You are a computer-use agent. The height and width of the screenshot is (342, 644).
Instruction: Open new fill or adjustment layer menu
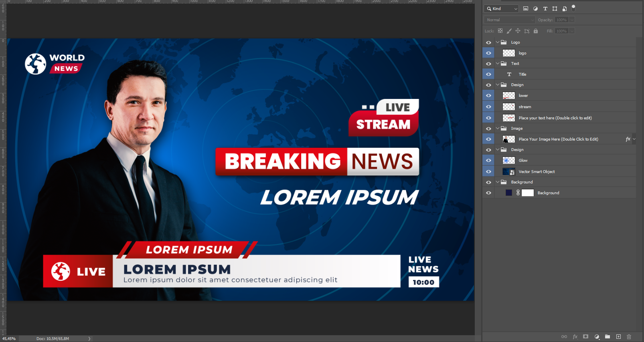597,337
